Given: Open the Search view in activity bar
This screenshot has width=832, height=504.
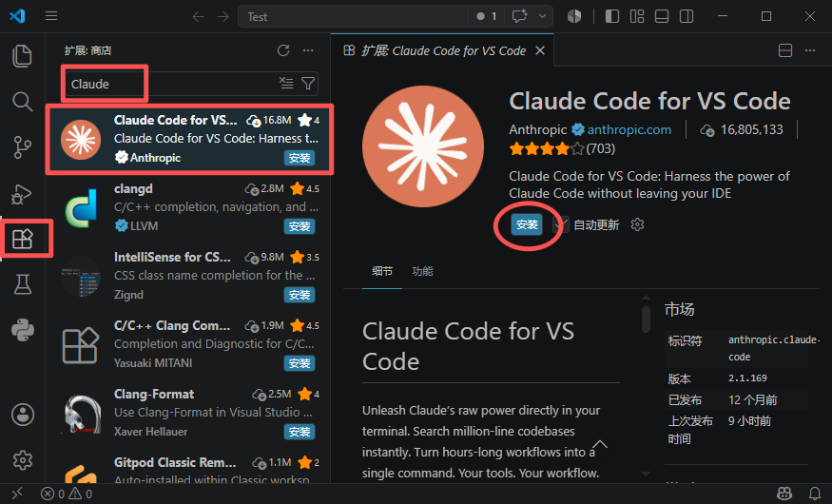Looking at the screenshot, I should 22,101.
